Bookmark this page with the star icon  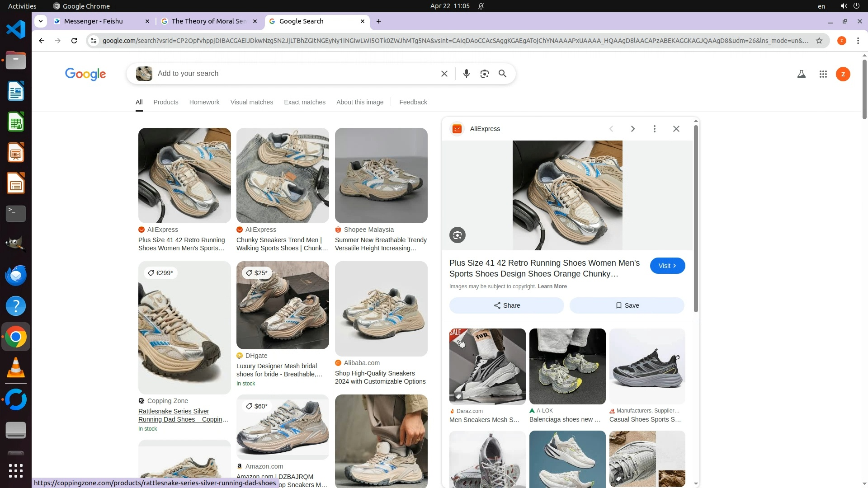(x=819, y=41)
